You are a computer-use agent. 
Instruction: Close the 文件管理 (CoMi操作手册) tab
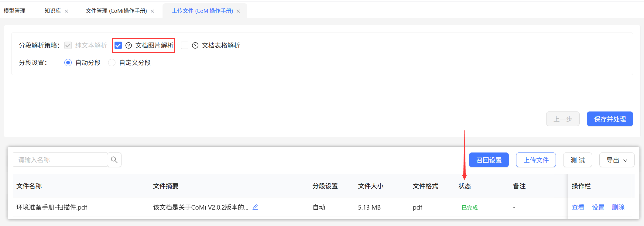pyautogui.click(x=152, y=11)
